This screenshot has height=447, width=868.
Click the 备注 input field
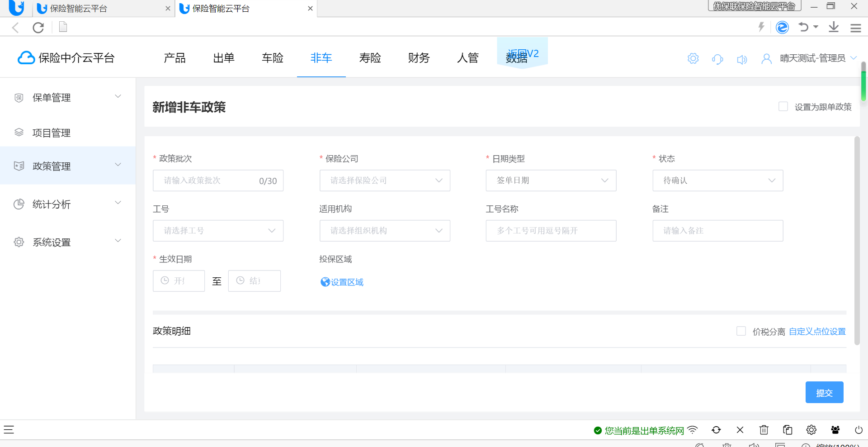[718, 231]
